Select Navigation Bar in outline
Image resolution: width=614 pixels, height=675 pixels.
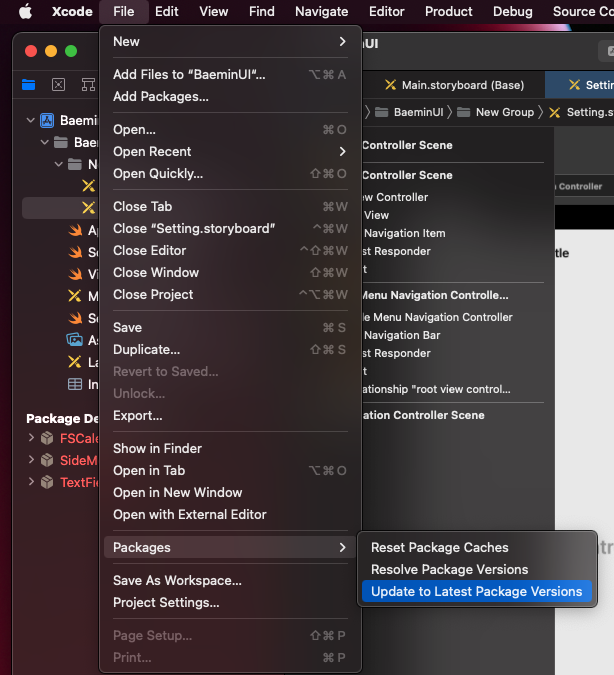(x=402, y=335)
